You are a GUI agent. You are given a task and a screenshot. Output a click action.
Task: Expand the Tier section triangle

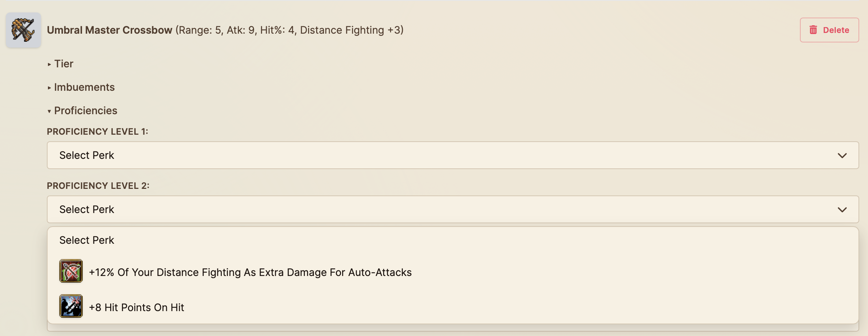pyautogui.click(x=49, y=64)
